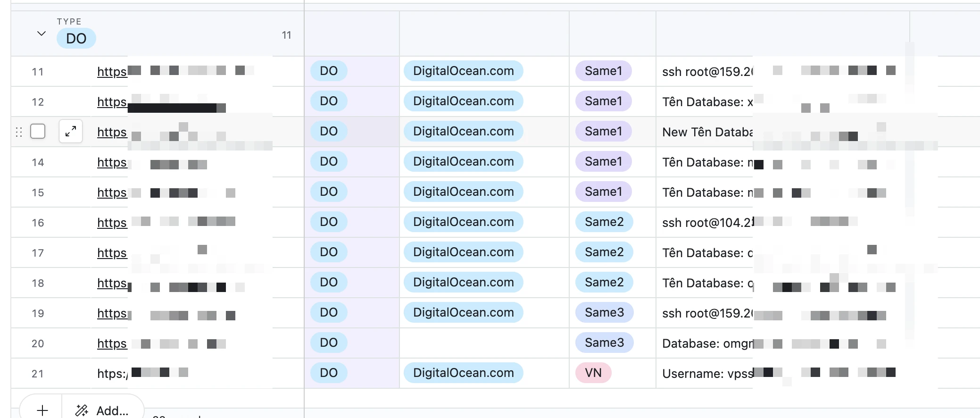Open the expand-record arrows icon
Image resolution: width=980 pixels, height=418 pixels.
(71, 131)
